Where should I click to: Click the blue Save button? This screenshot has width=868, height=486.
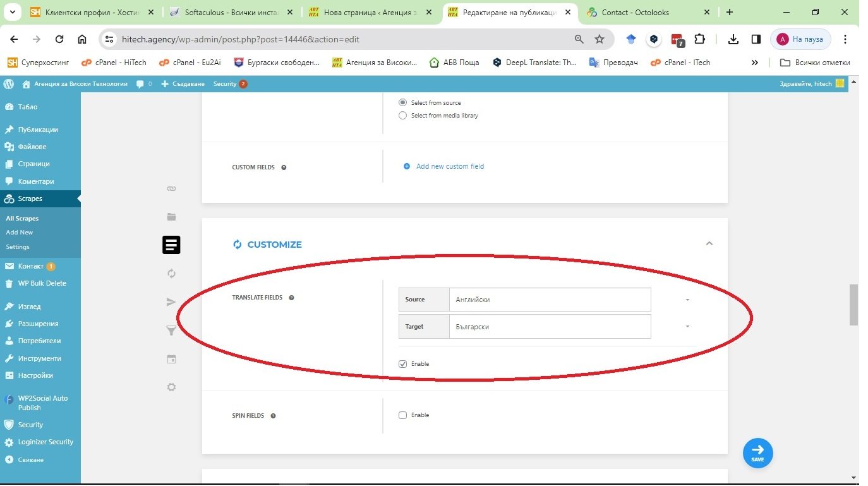757,453
